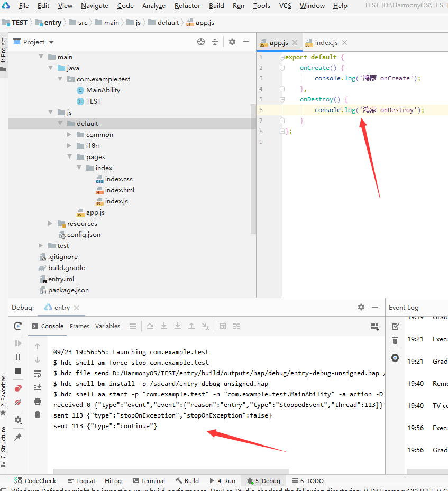This screenshot has width=448, height=491.
Task: Click Project tree vertical scrollbar
Action: 253,169
